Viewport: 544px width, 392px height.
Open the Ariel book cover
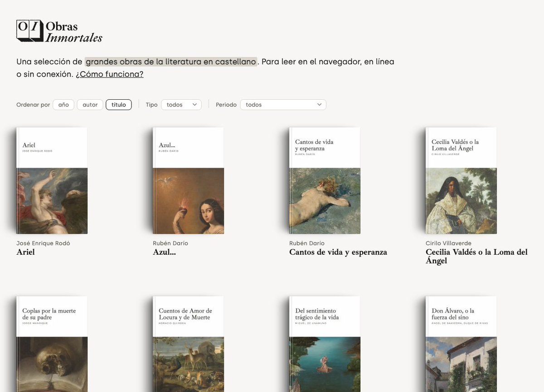pos(52,180)
